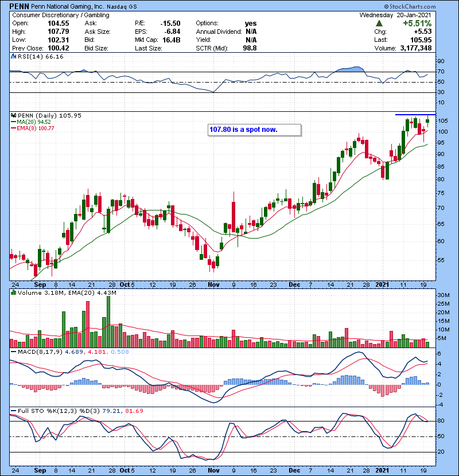Click the EPS value -6.84
The height and width of the screenshot is (476, 459).
(x=172, y=32)
